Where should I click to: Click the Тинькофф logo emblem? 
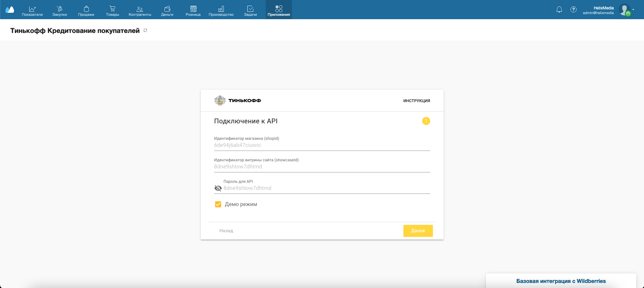(220, 100)
